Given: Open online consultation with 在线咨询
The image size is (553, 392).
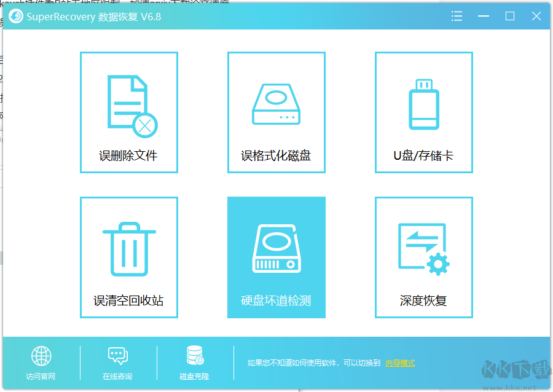Looking at the screenshot, I should click(117, 376).
